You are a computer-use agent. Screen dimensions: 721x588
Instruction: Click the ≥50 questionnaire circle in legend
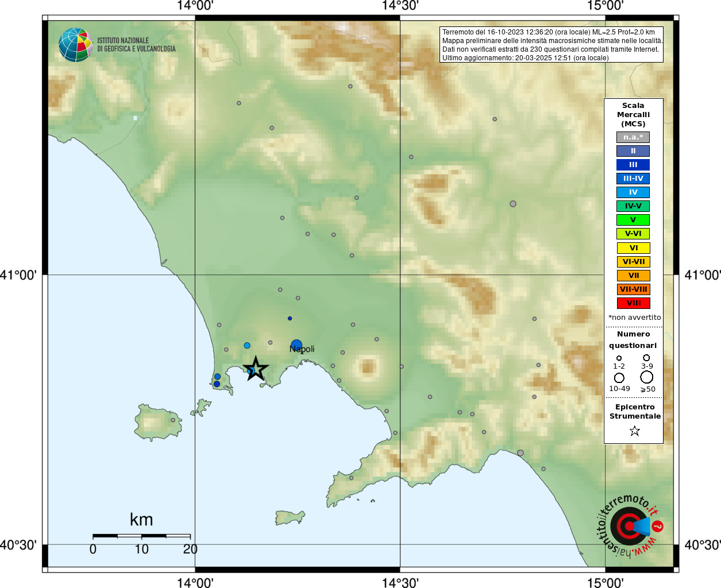coord(647,377)
